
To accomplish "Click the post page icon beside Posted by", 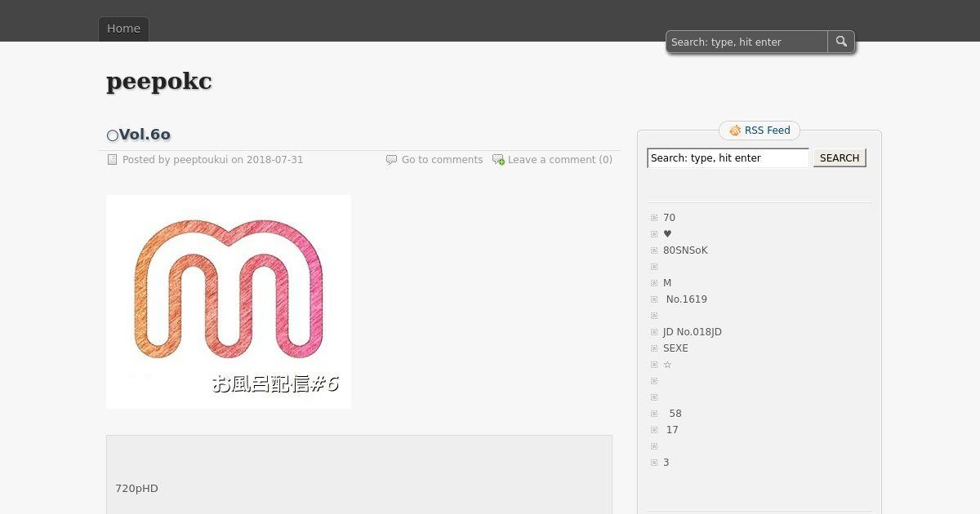I will coord(113,160).
